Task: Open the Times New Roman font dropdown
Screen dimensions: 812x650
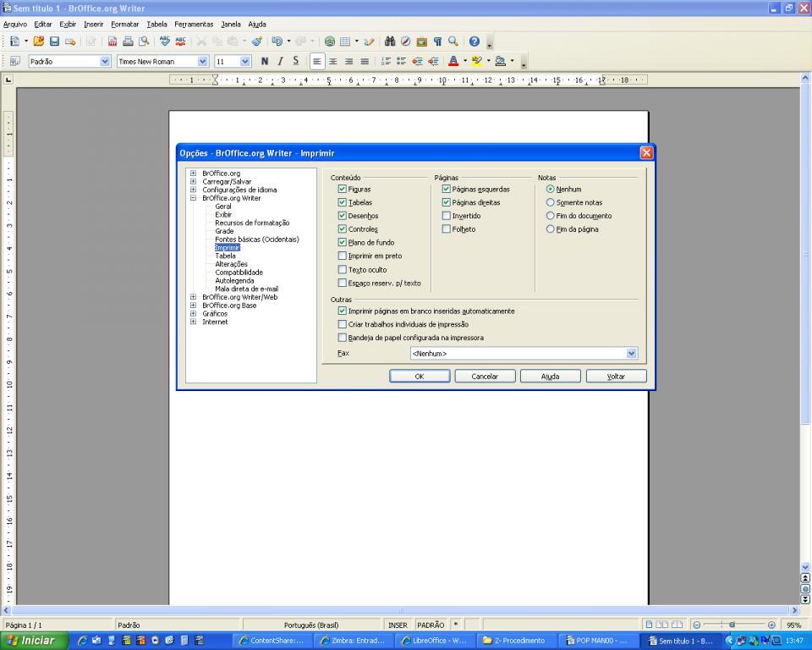Action: tap(202, 61)
